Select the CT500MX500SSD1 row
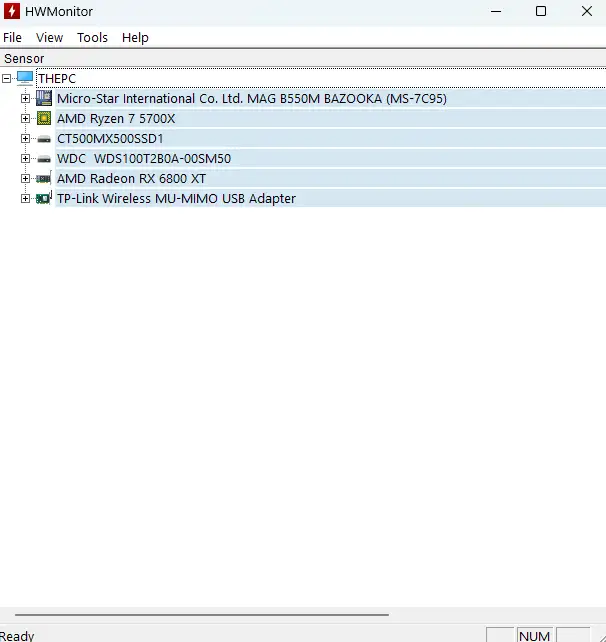 click(x=330, y=138)
